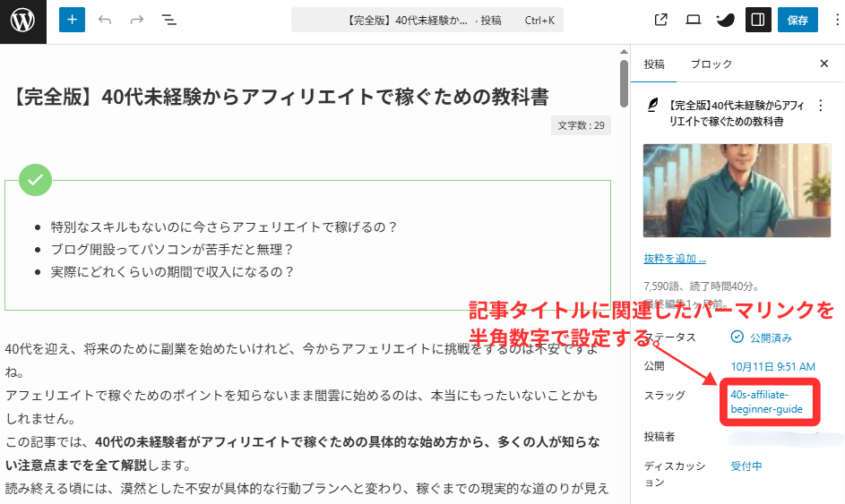
Task: Undo the last edit
Action: [105, 20]
